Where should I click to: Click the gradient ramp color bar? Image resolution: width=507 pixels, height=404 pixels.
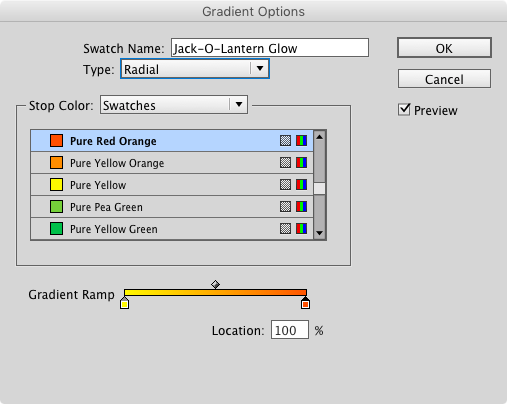(215, 293)
